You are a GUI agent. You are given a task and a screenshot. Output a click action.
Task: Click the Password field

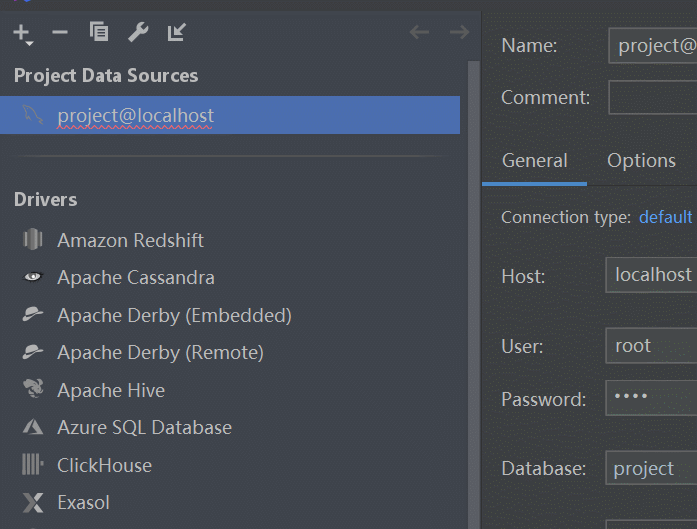(x=651, y=398)
